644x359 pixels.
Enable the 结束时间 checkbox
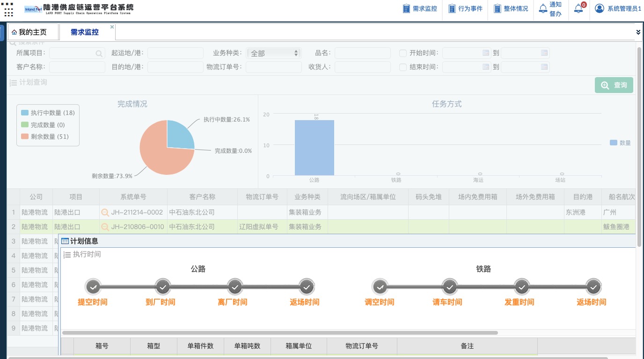403,67
